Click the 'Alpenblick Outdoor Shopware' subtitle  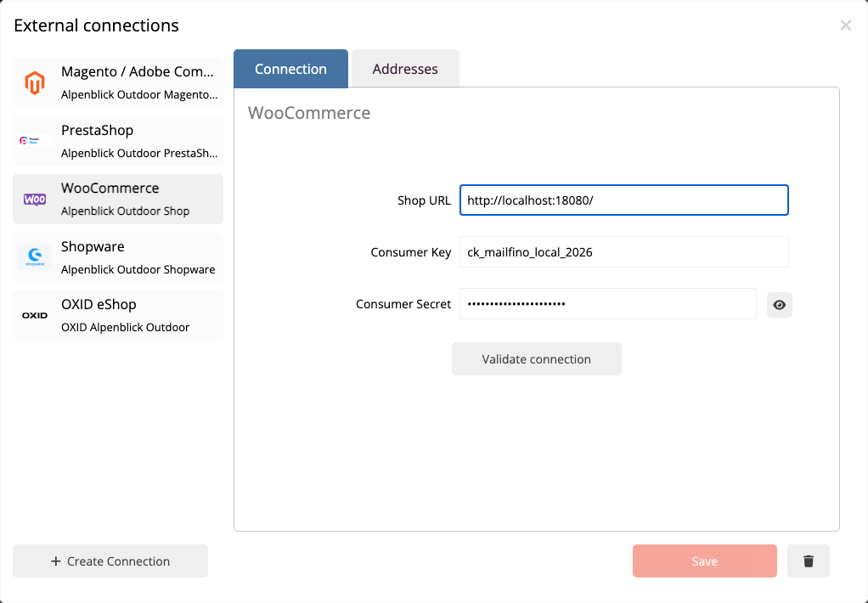tap(138, 270)
